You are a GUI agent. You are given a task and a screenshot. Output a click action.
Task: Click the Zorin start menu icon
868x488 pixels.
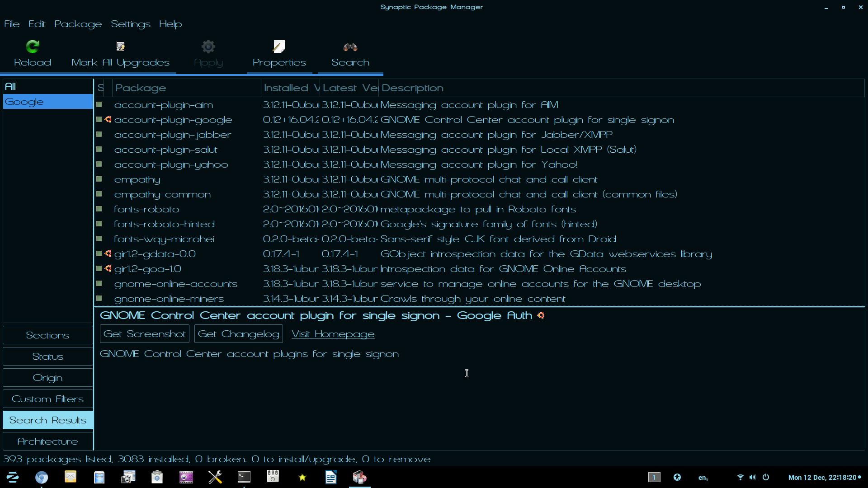tap(13, 477)
